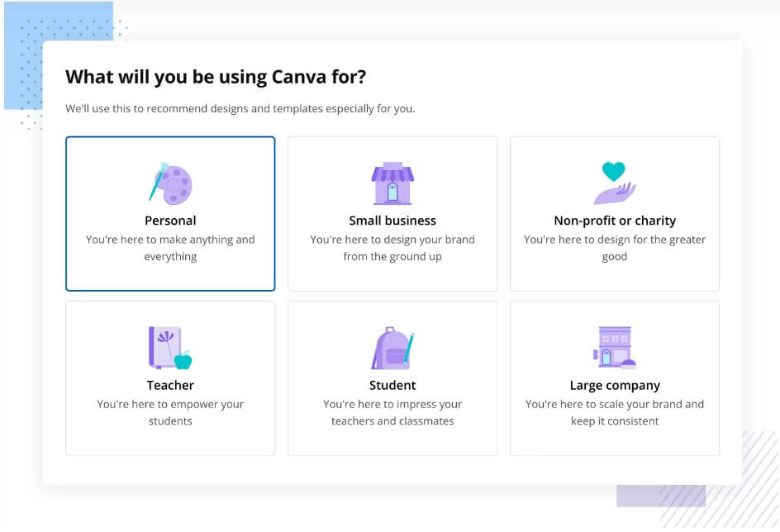Click 'make anything and everything' description
This screenshot has width=780, height=532.
[170, 248]
